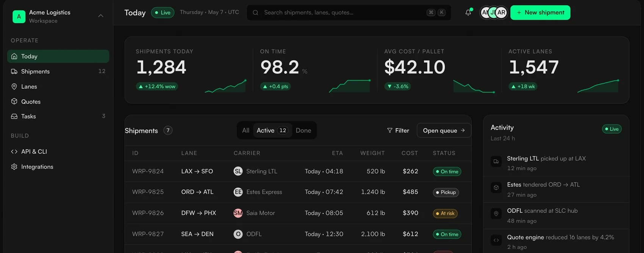The height and width of the screenshot is (253, 644).
Task: Focus the search shipments field
Action: point(349,12)
